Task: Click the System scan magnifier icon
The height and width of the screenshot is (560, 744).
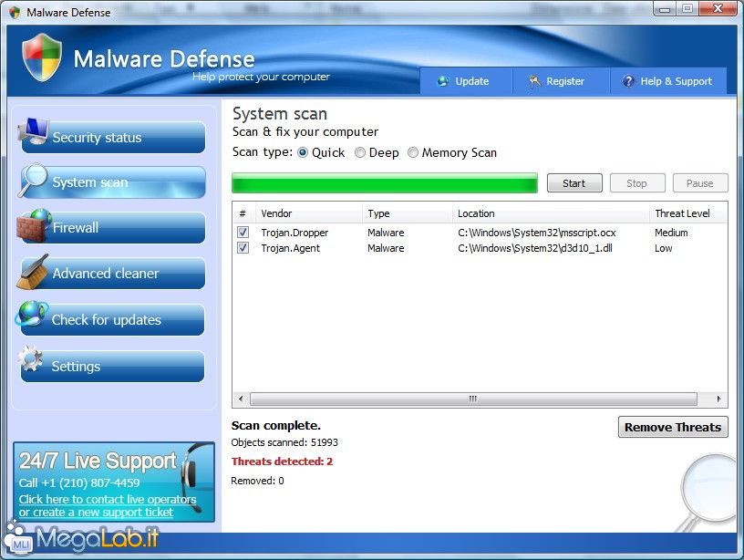Action: [x=33, y=181]
